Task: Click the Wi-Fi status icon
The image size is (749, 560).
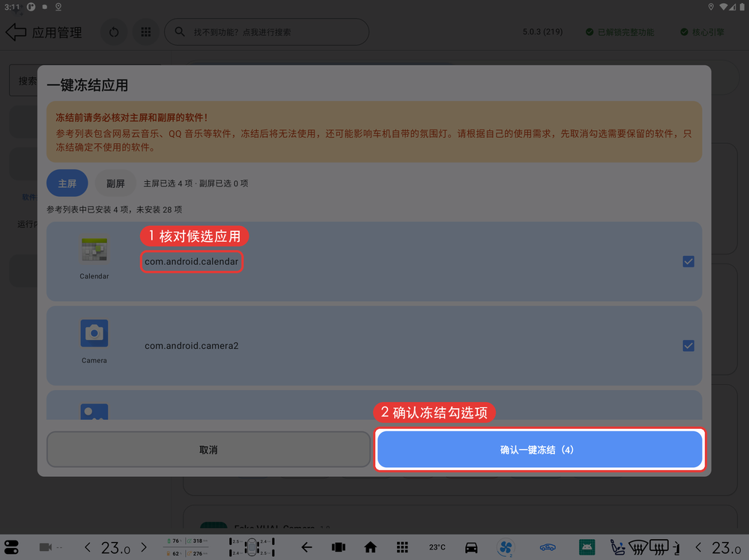Action: (x=724, y=7)
